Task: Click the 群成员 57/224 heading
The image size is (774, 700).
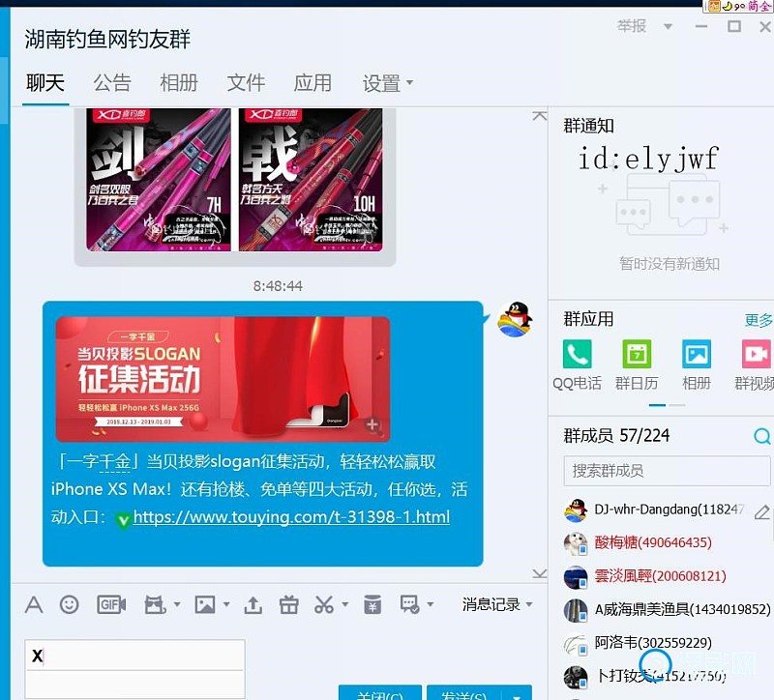Action: (x=616, y=436)
